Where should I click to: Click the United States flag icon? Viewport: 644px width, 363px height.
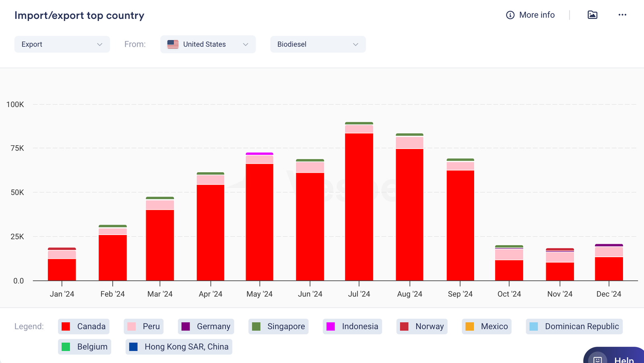(x=173, y=44)
